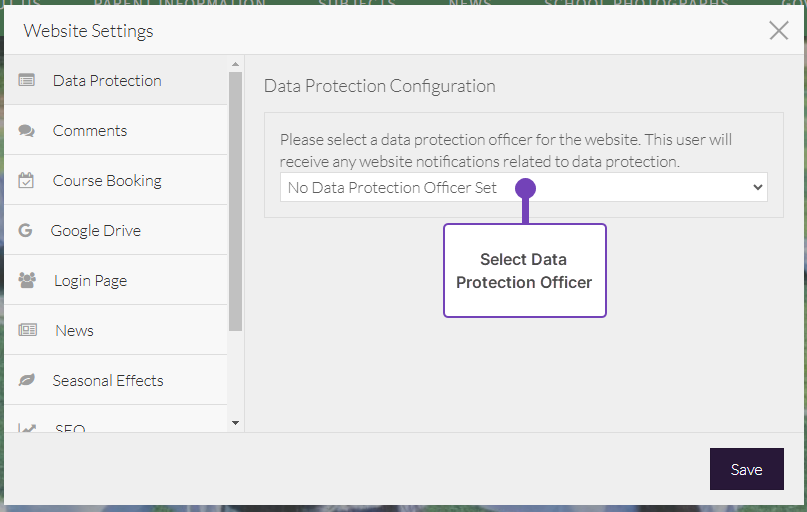
Task: Open the Data Protection Officer dropdown
Action: tap(523, 187)
